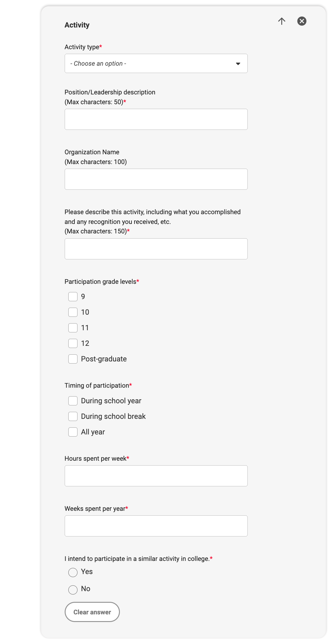
Task: Focus the Position/Leadership description field
Action: 156,119
